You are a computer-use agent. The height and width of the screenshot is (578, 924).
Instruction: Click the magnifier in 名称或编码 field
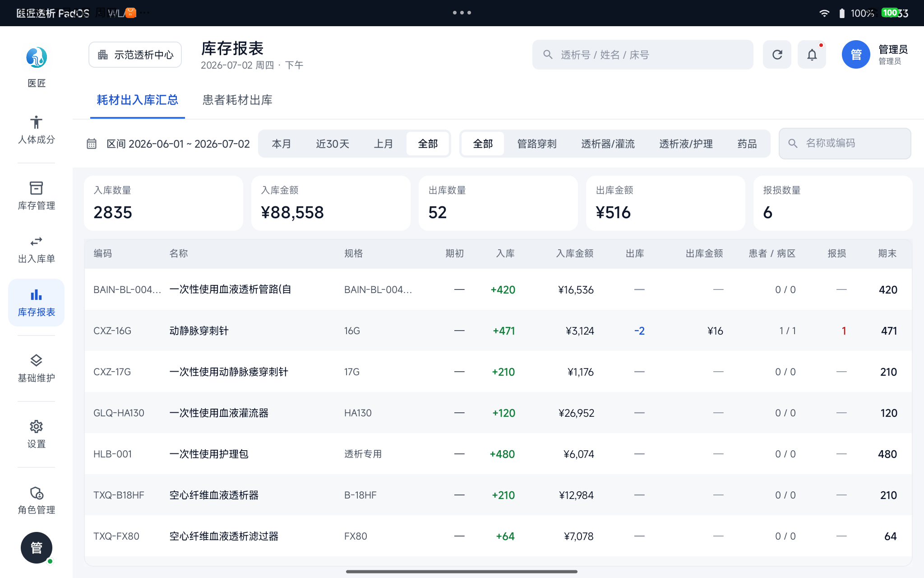[x=793, y=143]
